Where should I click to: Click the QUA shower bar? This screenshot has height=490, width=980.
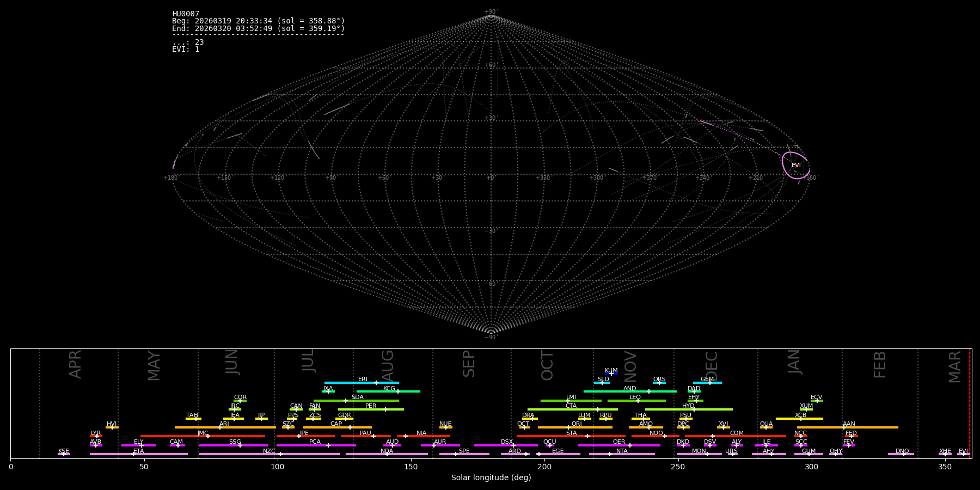pos(766,427)
